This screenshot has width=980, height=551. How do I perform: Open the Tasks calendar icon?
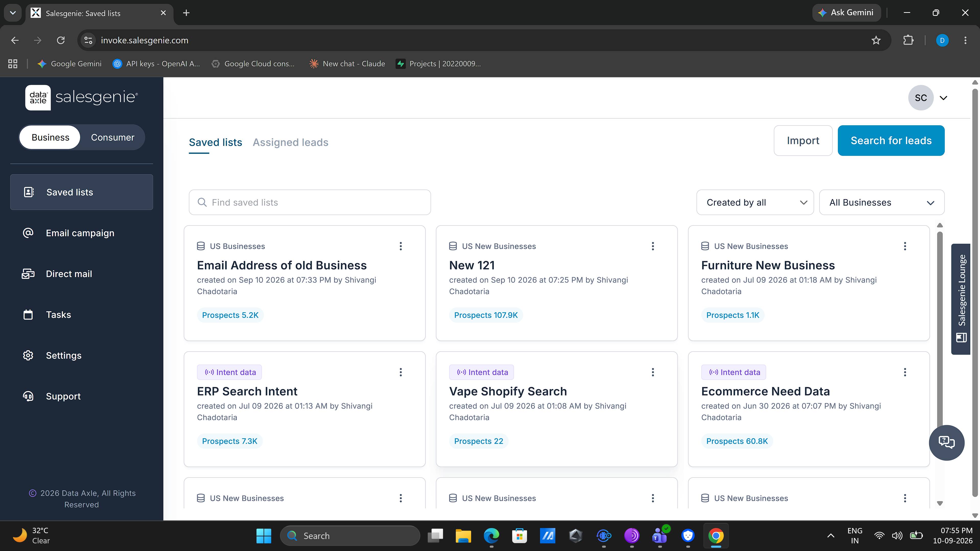[28, 315]
